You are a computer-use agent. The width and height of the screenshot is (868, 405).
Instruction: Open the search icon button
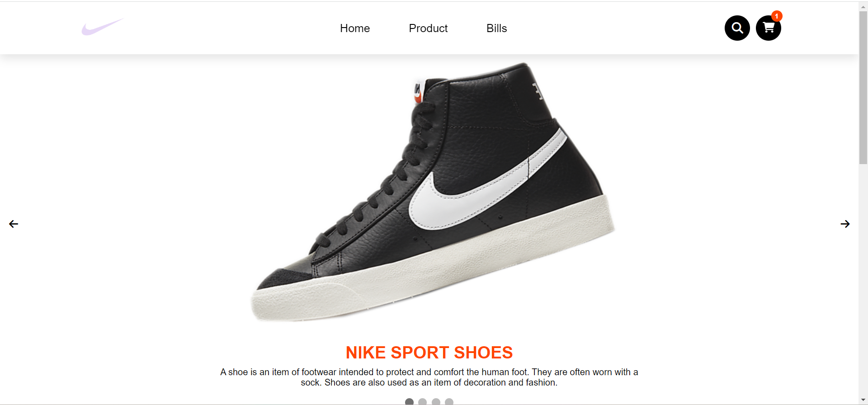(737, 28)
